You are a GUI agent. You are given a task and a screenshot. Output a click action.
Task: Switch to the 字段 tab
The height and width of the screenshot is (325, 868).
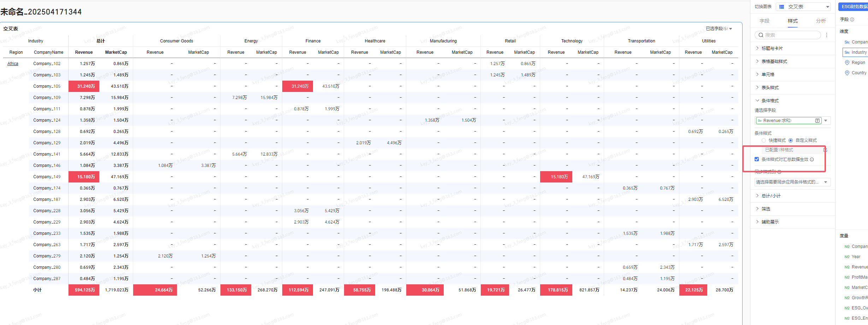click(x=764, y=21)
